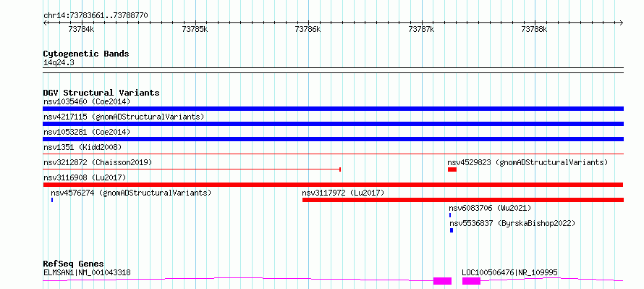This screenshot has height=289, width=644.
Task: Click the nsv5536837 (ByrskaBishop2022) label
Action: (x=512, y=223)
